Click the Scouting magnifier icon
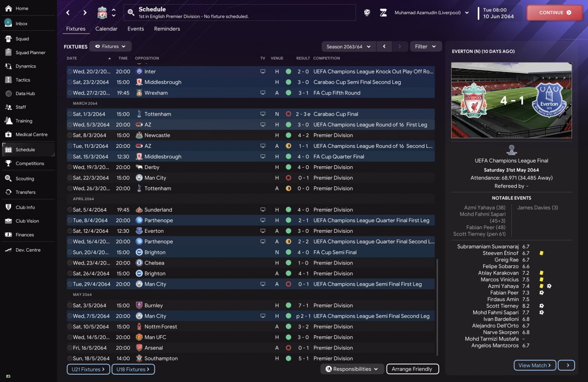The height and width of the screenshot is (382, 588). [x=8, y=179]
